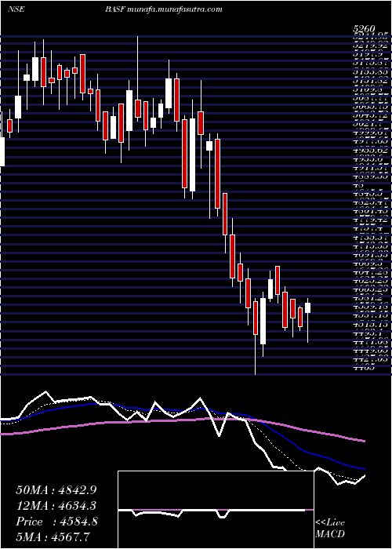Click the Price : 4584.8 readout
This screenshot has height=549, width=392.
click(56, 522)
